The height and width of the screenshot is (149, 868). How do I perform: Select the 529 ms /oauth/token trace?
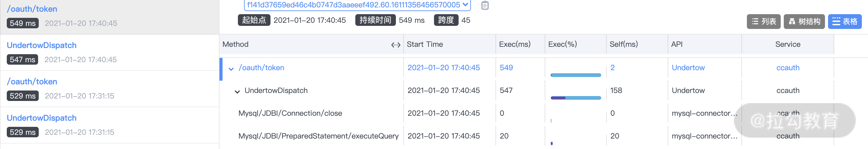tap(32, 81)
